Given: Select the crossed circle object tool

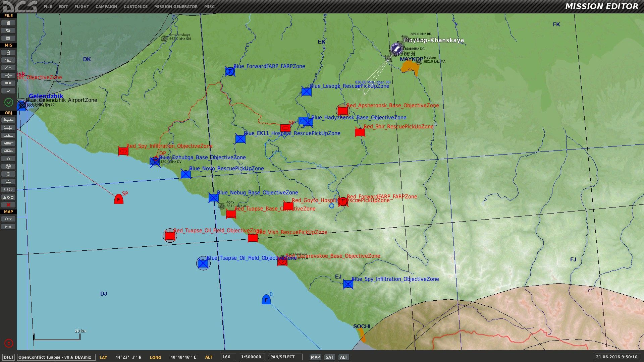Looking at the screenshot, I should (8, 174).
